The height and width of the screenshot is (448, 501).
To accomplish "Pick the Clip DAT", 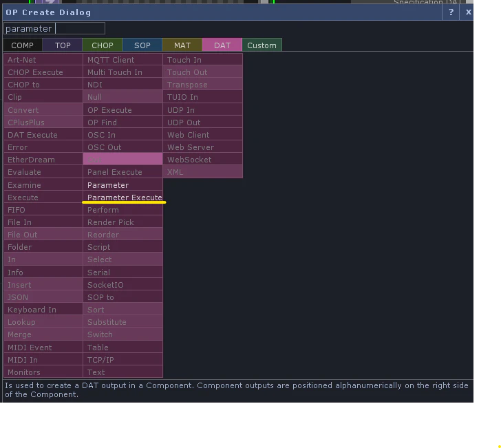I will 43,97.
